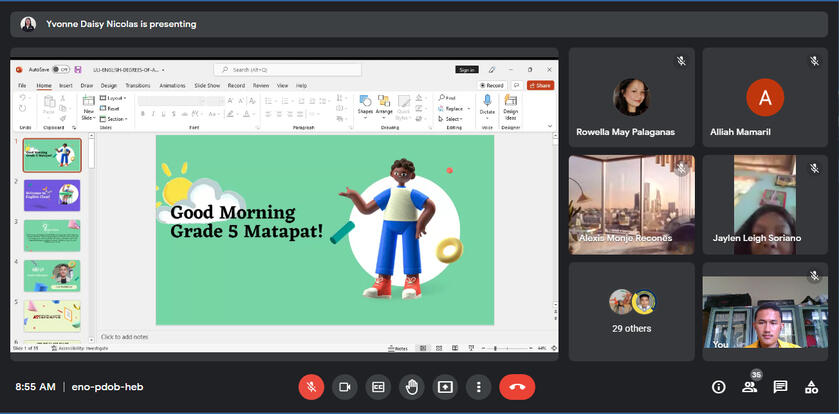Select the second slide thumbnail
839x414 pixels.
coord(52,194)
